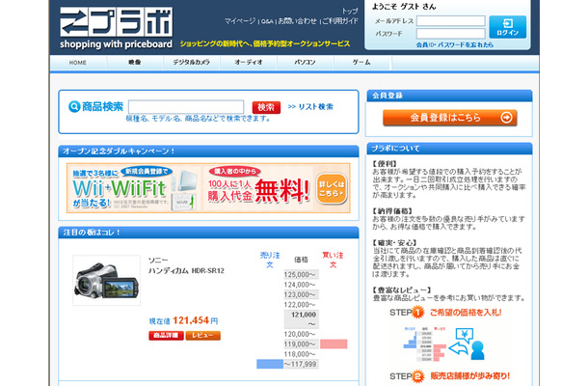Click the オープン記念ダブルキャンペーン header
The height and width of the screenshot is (386, 588).
[x=208, y=152]
